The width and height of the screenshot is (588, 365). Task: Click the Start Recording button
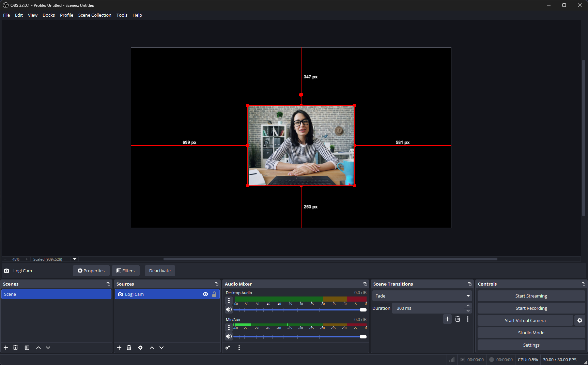(531, 308)
